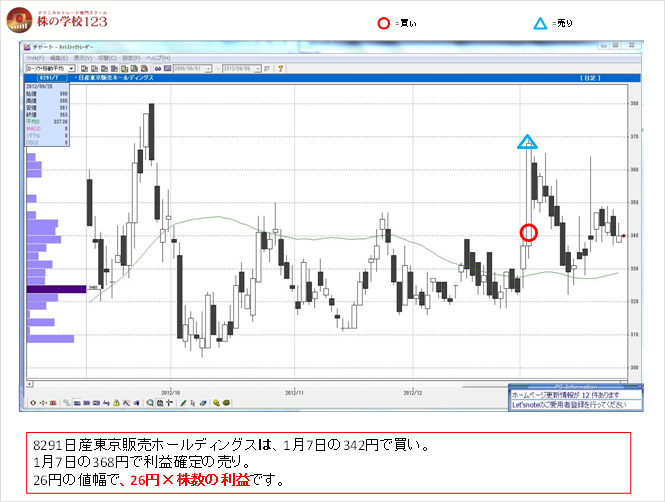Click the first icon in bottom toolbar
Screen dimensions: 665x502
pos(33,402)
